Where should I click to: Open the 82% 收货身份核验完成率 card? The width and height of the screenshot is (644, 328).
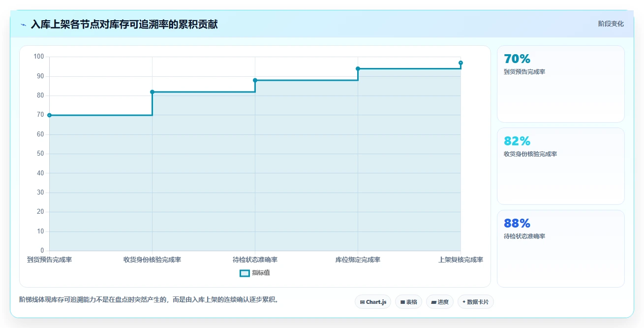pyautogui.click(x=561, y=166)
